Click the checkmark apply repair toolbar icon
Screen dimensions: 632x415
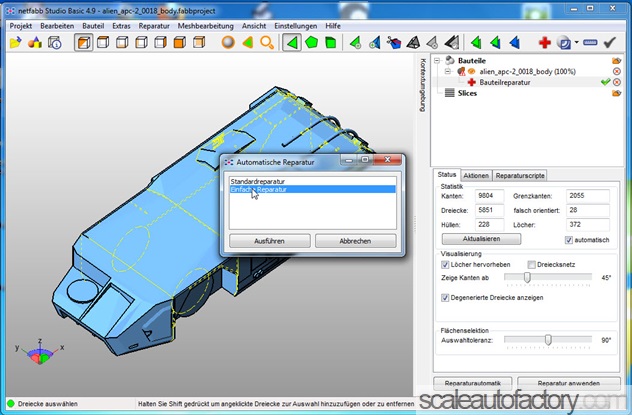pos(610,42)
